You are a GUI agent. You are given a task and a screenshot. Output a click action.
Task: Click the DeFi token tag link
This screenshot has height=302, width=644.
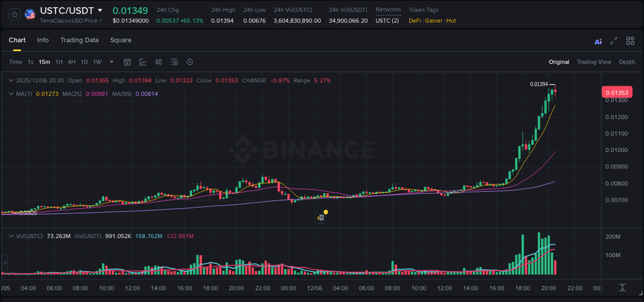point(414,21)
